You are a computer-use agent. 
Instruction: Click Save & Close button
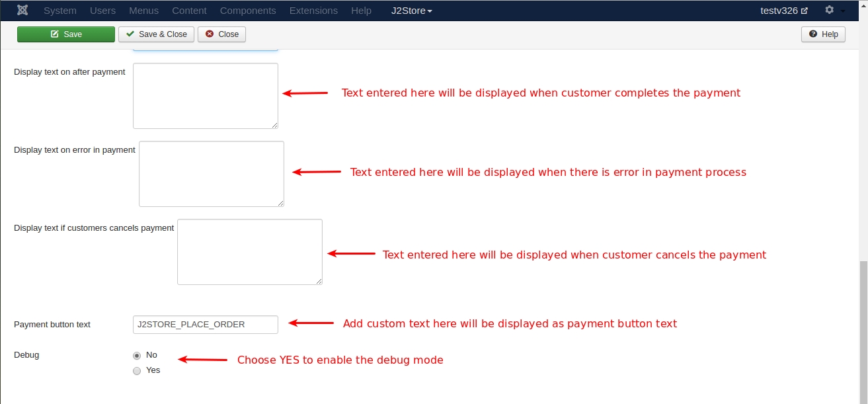tap(157, 34)
